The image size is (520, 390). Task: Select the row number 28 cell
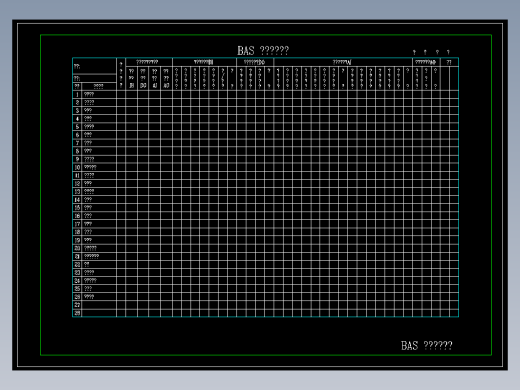(x=77, y=313)
